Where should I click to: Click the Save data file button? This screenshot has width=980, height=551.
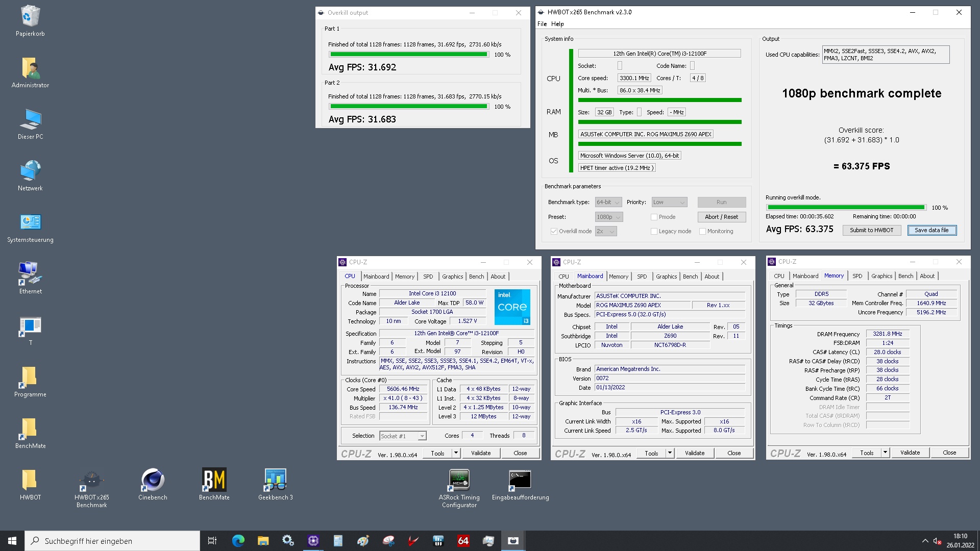932,230
